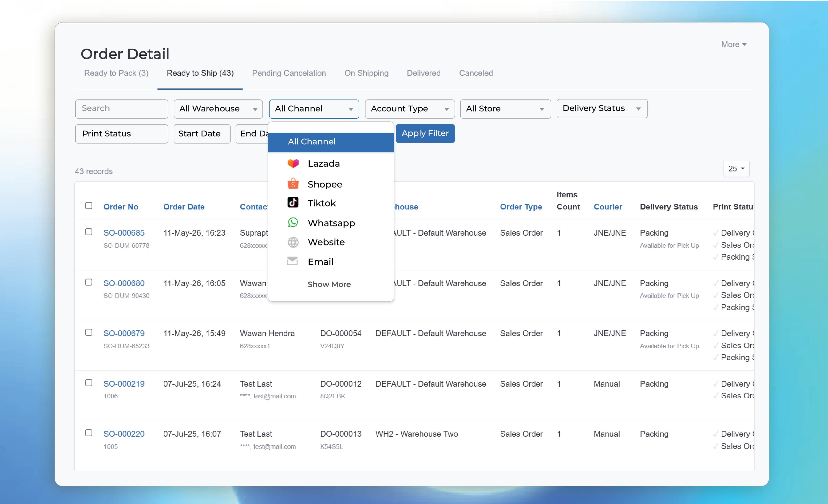This screenshot has width=828, height=504.
Task: Click the WH2 - Warehouse Two cell
Action: [416, 433]
